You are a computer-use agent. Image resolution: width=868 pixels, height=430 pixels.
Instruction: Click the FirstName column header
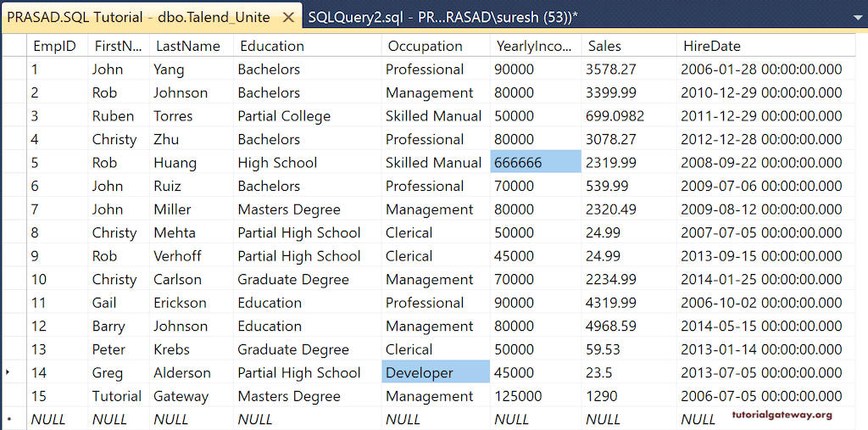(120, 46)
